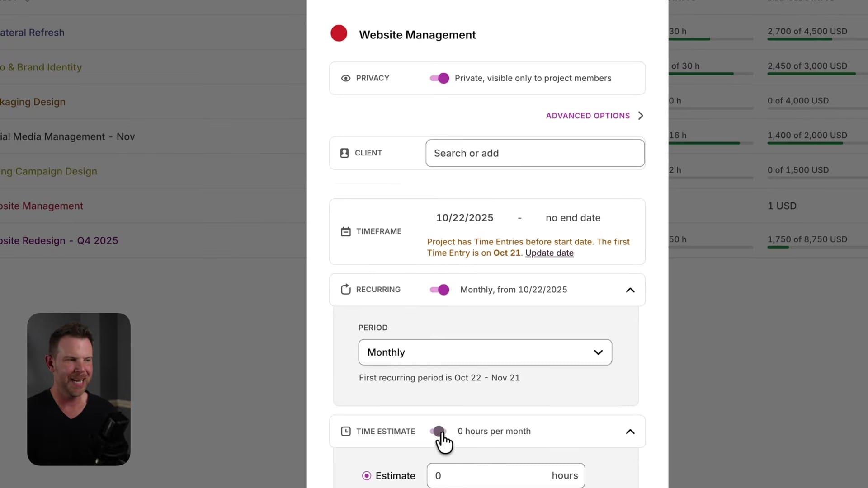Click the '1 USD' billable value
Viewport: 868px width, 488px height.
782,206
